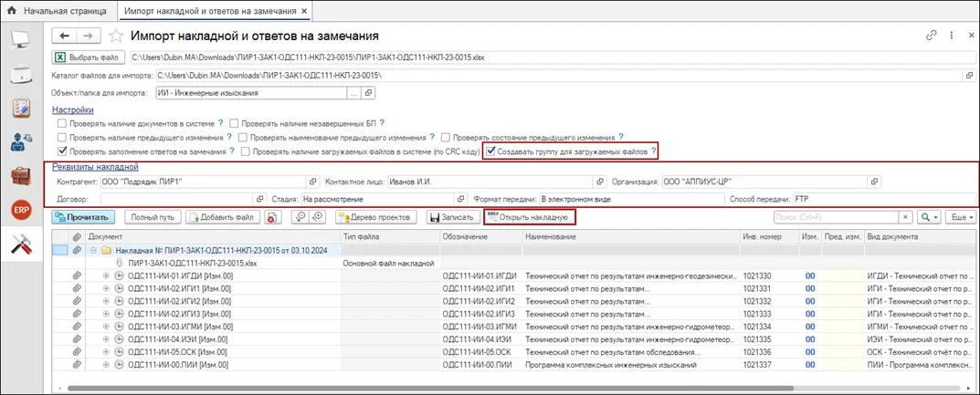Click the help question mark next to 'Создавать группу'
Screen dimensions: 980x395
click(x=654, y=151)
